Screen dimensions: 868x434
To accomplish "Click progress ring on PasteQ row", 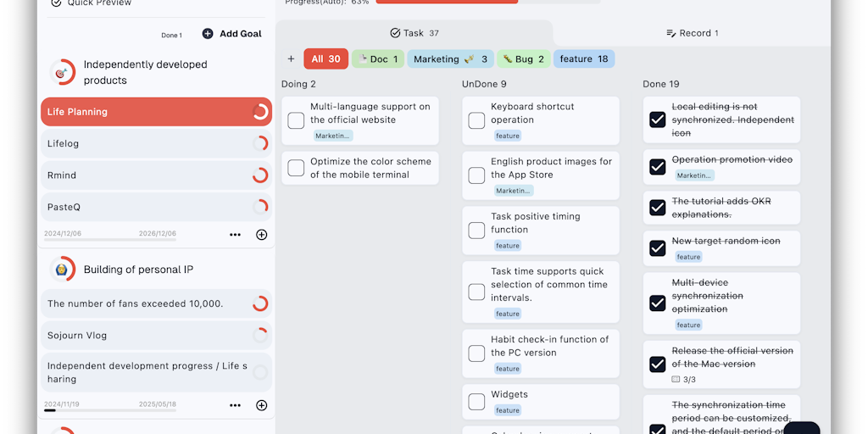I will [x=260, y=208].
